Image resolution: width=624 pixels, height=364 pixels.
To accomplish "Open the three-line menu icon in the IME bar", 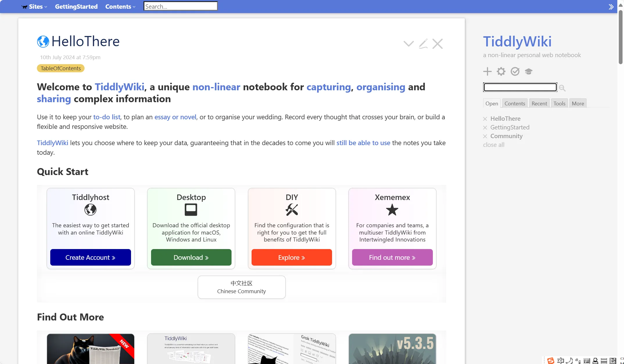I will [x=604, y=361].
